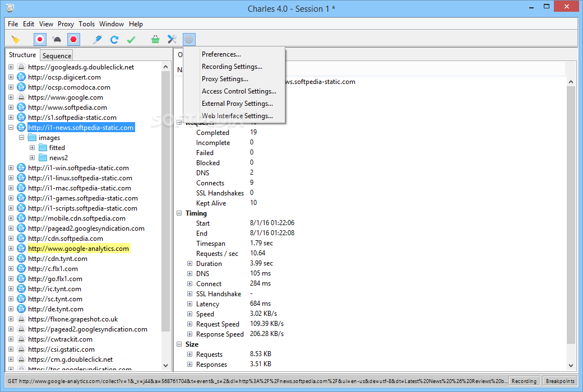This screenshot has width=583, height=392.
Task: Open the File menu
Action: [x=13, y=24]
